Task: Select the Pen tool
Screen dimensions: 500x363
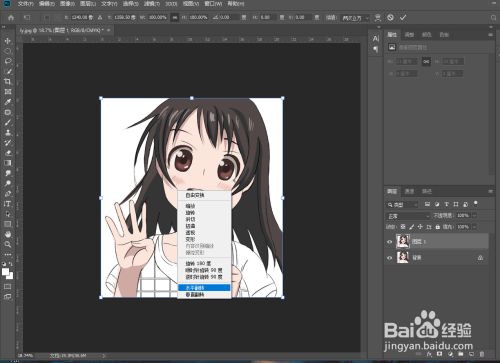Action: click(8, 193)
